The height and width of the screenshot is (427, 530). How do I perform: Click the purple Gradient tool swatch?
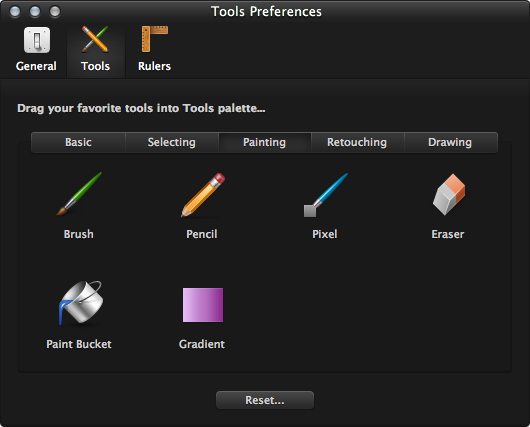pos(203,305)
